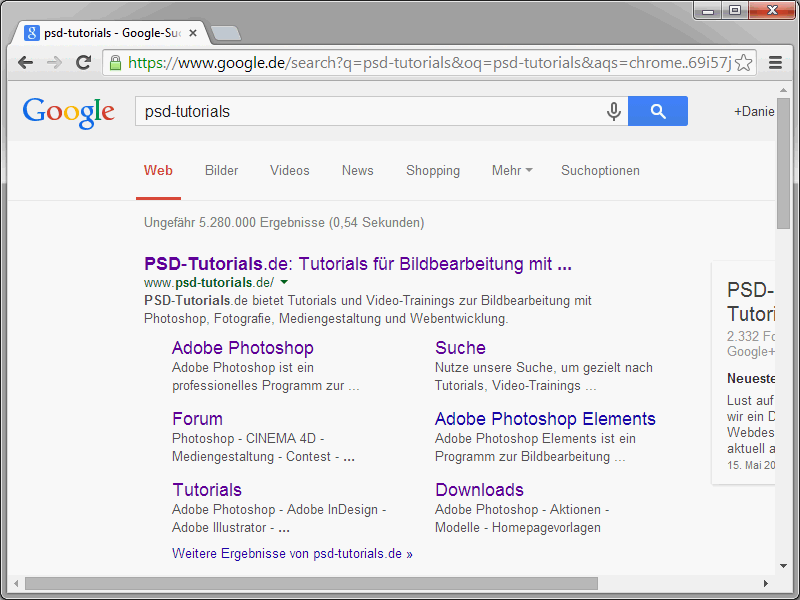Click Weitere Ergebnisse von psd-tutorials.de
Viewport: 800px width, 600px height.
coord(292,554)
